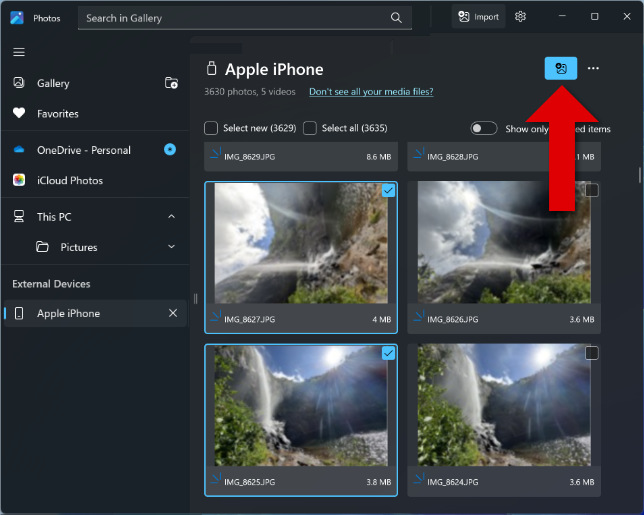Uncheck the IMG_8625.JPG photo checkbox
Image resolution: width=644 pixels, height=515 pixels.
pos(388,353)
